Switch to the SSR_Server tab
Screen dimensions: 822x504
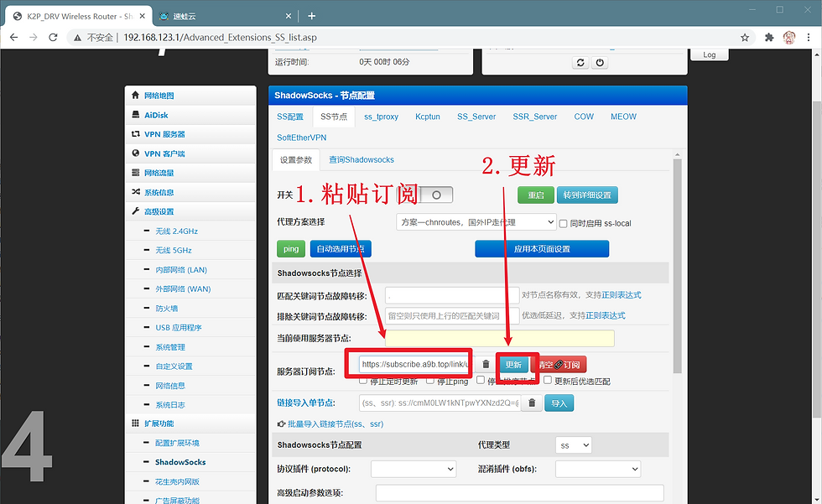535,117
